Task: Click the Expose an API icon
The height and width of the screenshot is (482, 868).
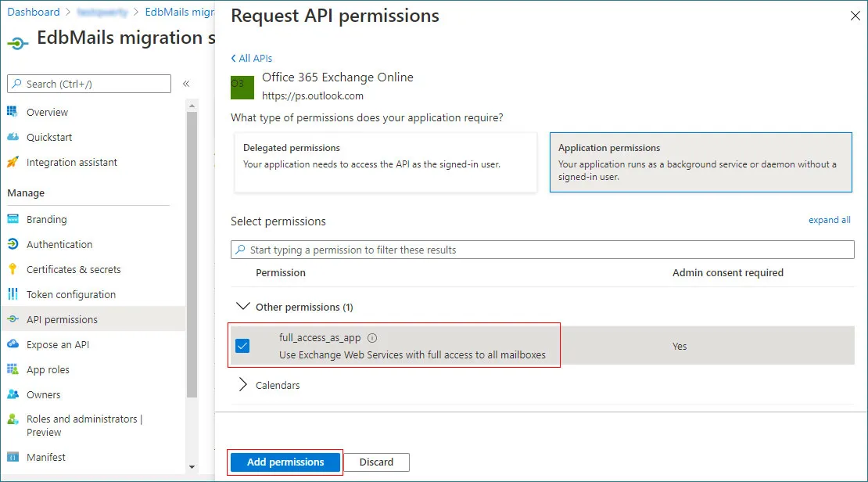Action: [x=13, y=344]
